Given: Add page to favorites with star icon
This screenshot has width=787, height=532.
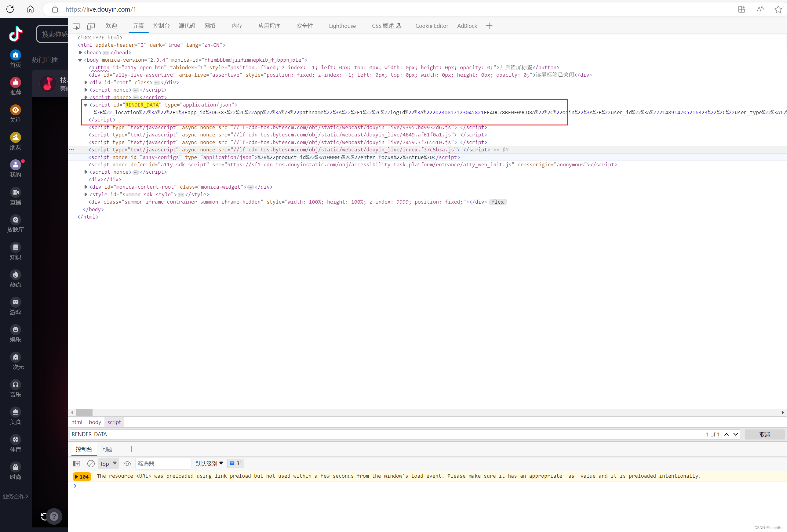Looking at the screenshot, I should pyautogui.click(x=778, y=9).
